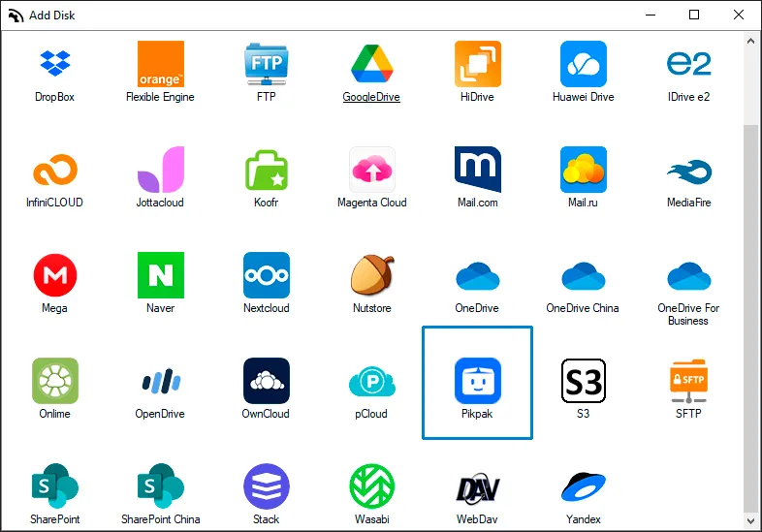Image resolution: width=762 pixels, height=532 pixels.
Task: Pick the InfiniCLOUD icon
Action: [x=55, y=170]
